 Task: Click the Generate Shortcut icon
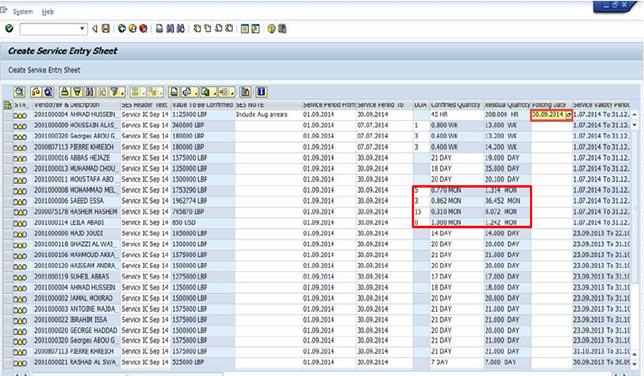[x=255, y=28]
